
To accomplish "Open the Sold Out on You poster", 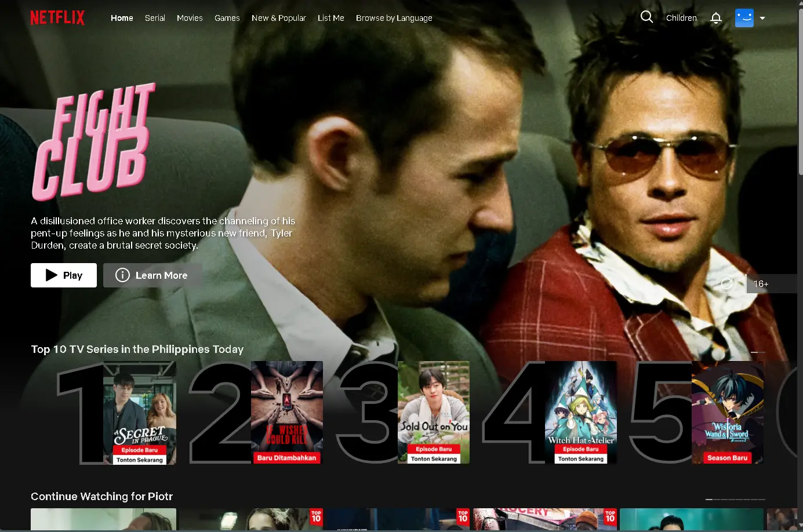I will point(434,413).
